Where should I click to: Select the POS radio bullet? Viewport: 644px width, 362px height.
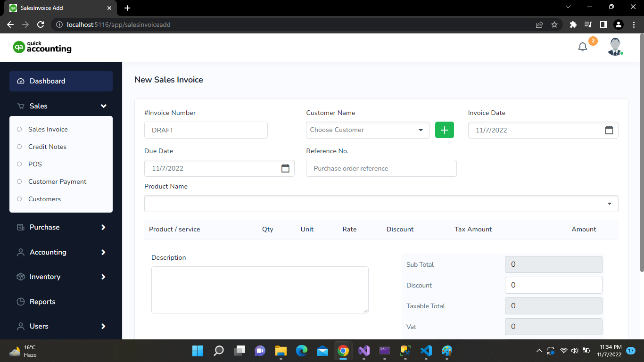pos(19,164)
